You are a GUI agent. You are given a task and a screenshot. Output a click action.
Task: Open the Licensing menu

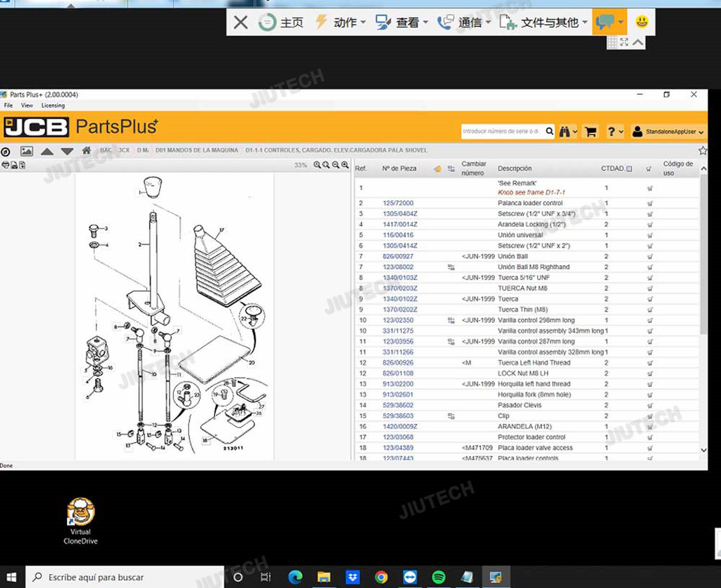click(x=53, y=105)
